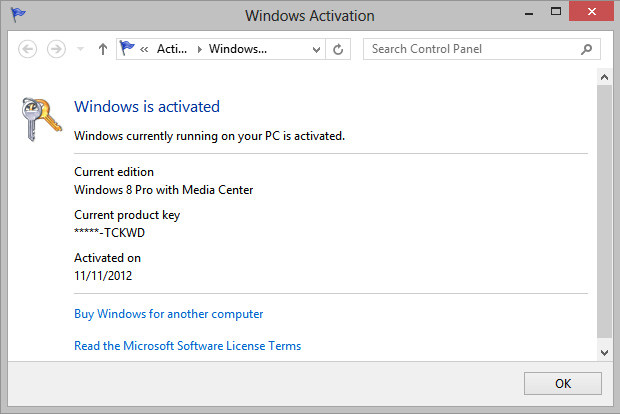Open Buy Windows for another computer link
Viewport: 620px width, 414px height.
pos(168,314)
